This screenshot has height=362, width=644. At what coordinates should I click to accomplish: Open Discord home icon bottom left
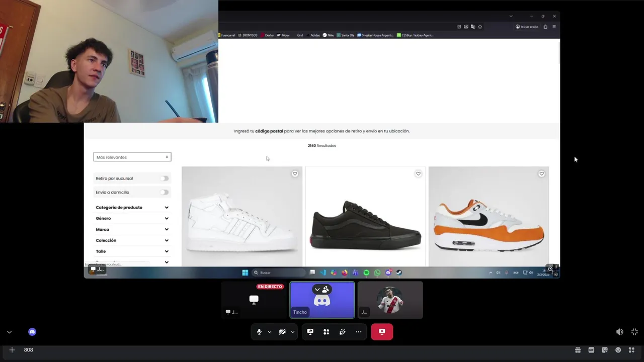point(32,332)
